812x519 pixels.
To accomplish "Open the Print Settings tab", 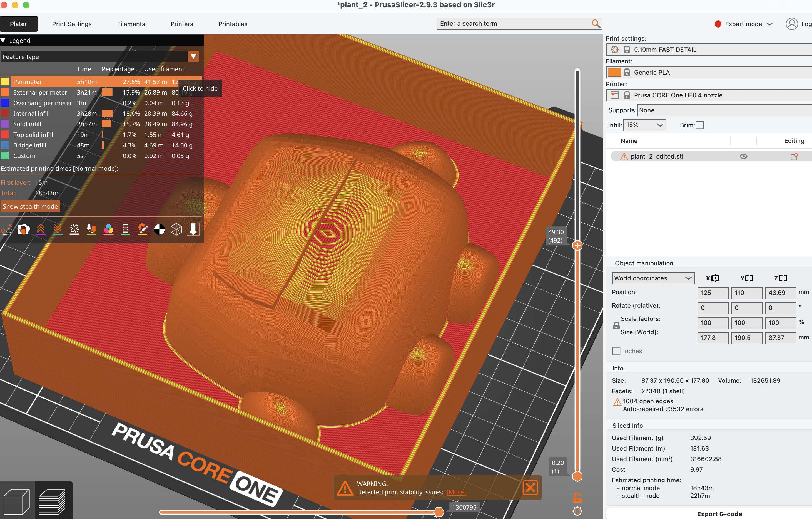I will point(72,24).
